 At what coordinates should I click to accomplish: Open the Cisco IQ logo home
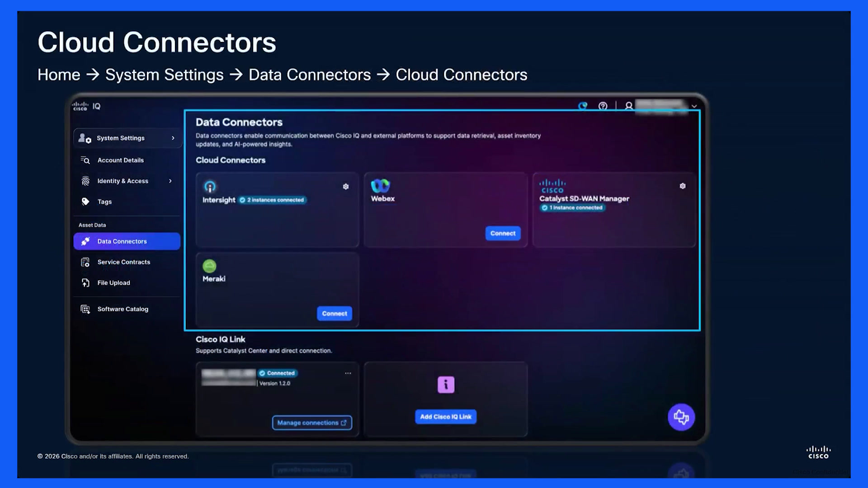(x=86, y=106)
